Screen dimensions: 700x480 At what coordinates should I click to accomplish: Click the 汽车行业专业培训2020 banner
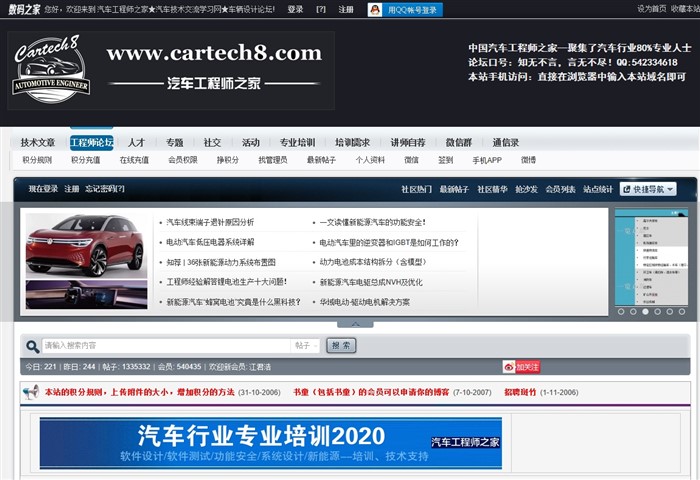271,443
